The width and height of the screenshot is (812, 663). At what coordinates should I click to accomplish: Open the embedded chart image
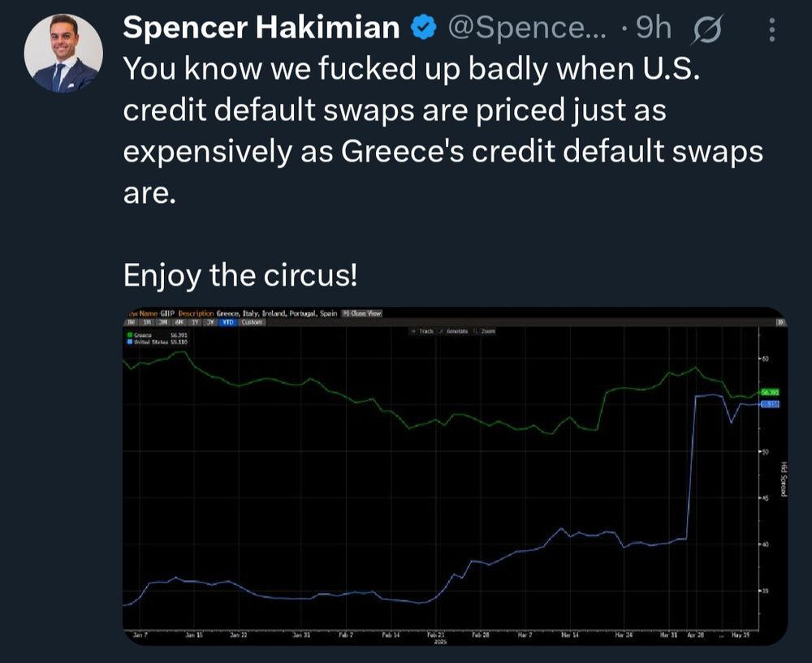455,476
